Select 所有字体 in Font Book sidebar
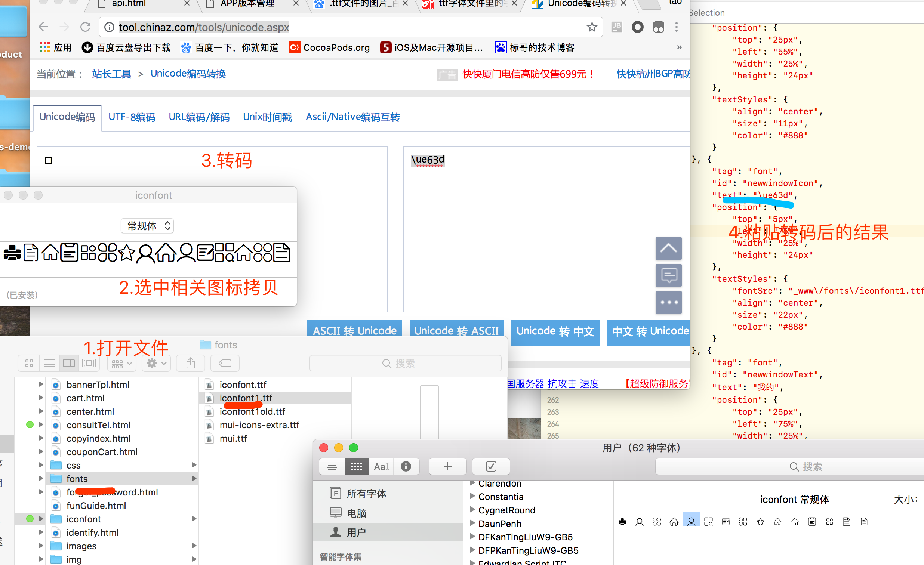 click(x=388, y=493)
